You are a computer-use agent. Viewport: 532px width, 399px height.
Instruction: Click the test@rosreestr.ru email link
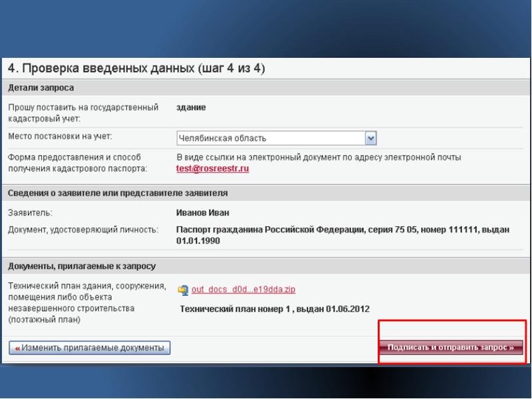coord(212,169)
